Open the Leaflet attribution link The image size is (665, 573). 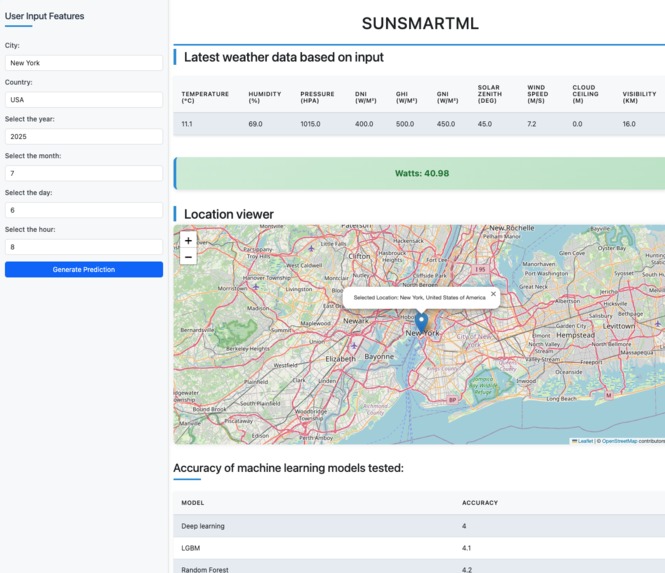coord(585,441)
